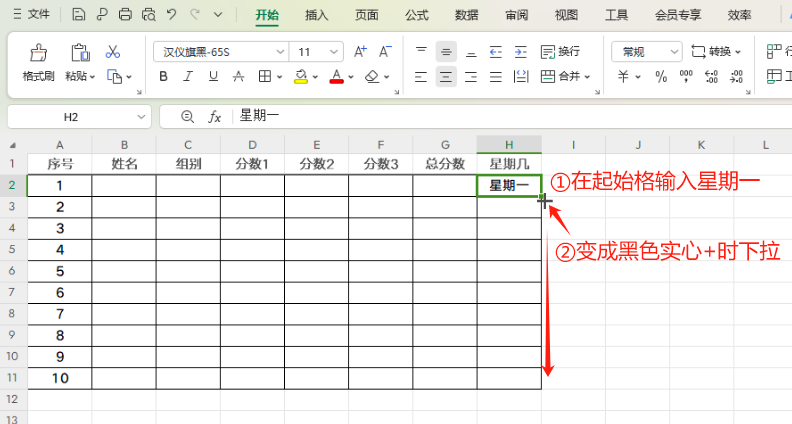792x424 pixels.
Task: Click the 格式刷 format painter
Action: [38, 63]
